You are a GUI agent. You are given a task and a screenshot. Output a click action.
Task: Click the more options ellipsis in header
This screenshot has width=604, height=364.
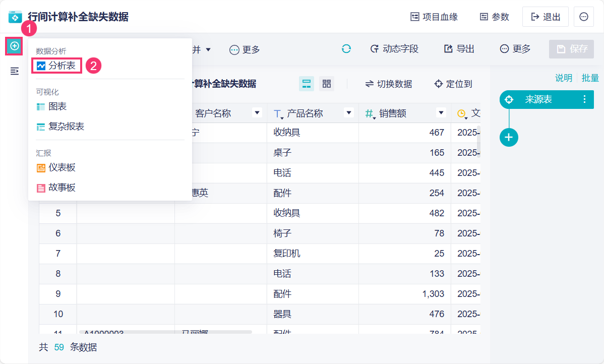click(x=583, y=17)
